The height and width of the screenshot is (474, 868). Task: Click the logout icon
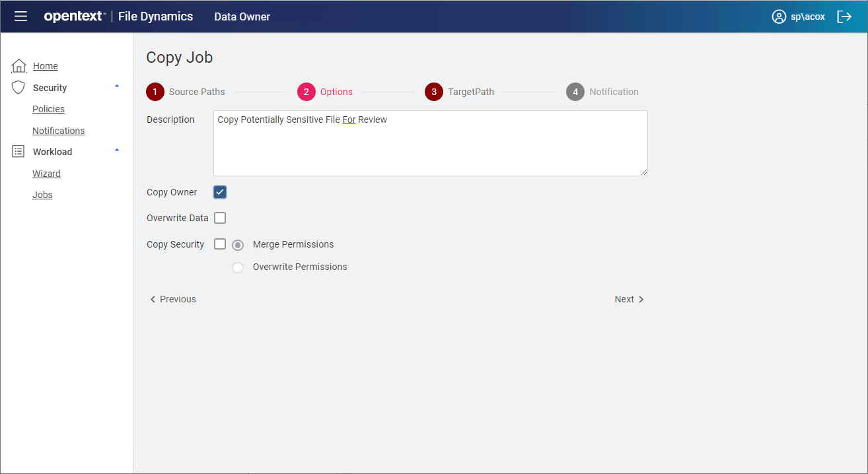pos(844,17)
